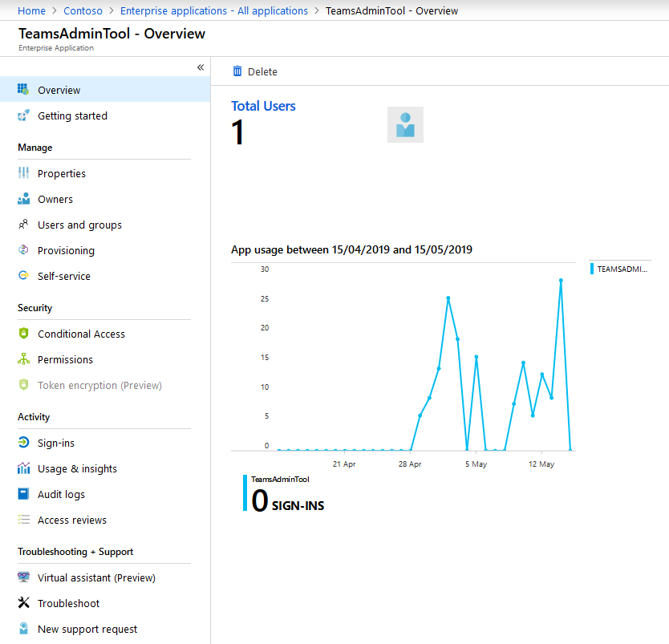Go to Home breadcrumb link
669x644 pixels.
pyautogui.click(x=31, y=10)
